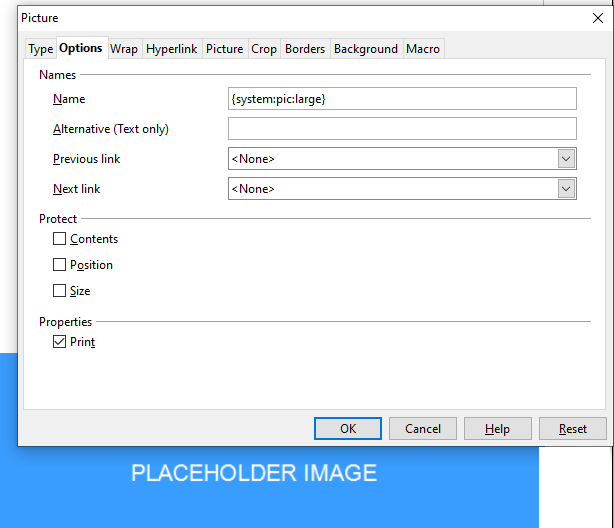Enable the Contents protect checkbox
Screen dimensions: 614x528
click(x=60, y=239)
